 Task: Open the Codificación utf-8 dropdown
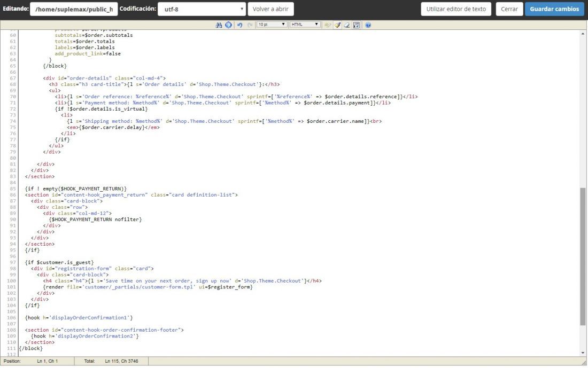[x=202, y=9]
